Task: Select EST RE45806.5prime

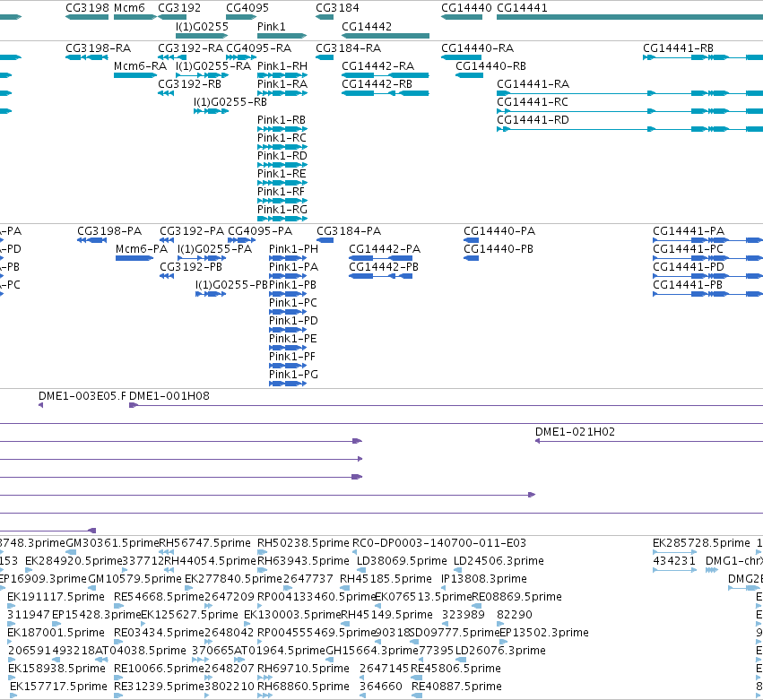Action: [x=455, y=668]
